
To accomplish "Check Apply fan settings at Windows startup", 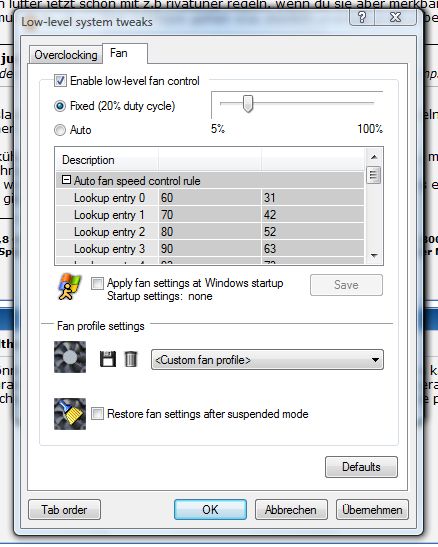I will pos(97,283).
